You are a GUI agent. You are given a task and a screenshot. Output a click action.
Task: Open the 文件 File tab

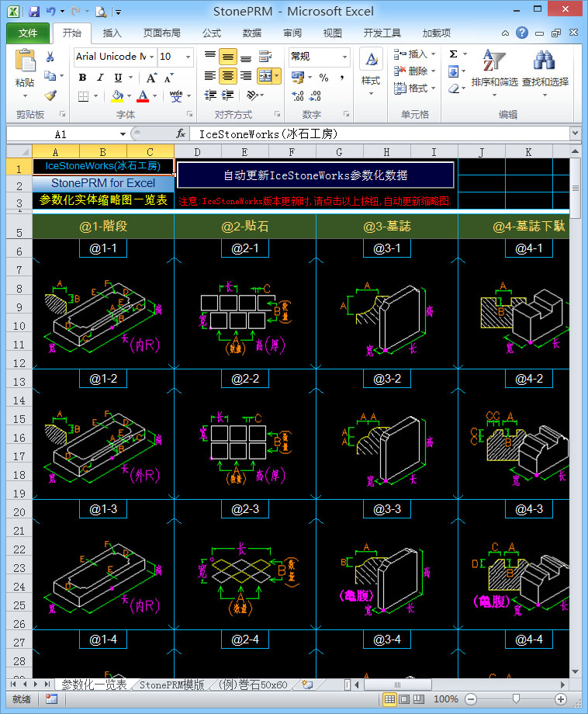point(28,33)
